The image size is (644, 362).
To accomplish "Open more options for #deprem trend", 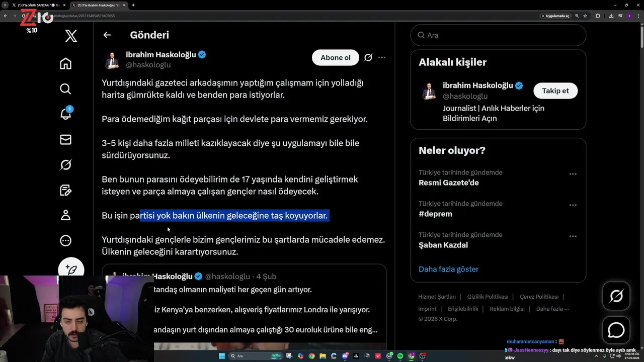I will click(573, 205).
